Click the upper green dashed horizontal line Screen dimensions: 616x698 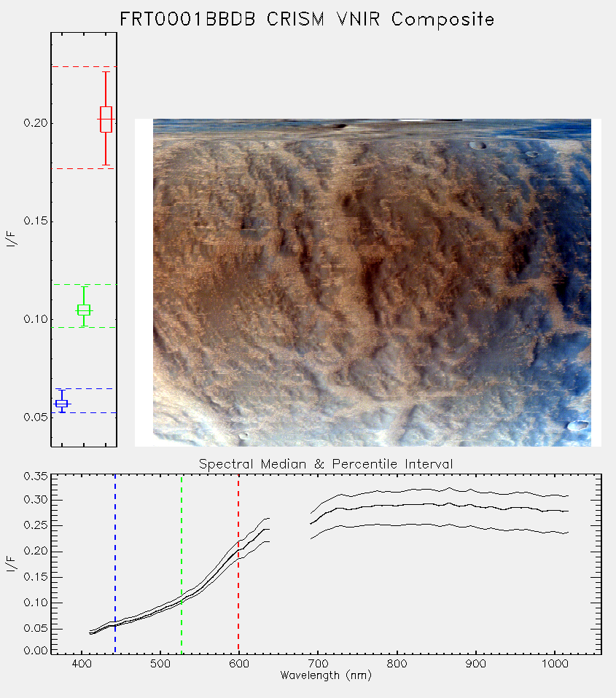(84, 284)
